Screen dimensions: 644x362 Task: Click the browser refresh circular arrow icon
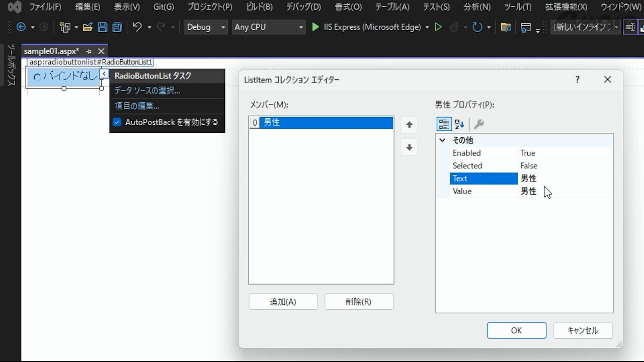point(477,27)
